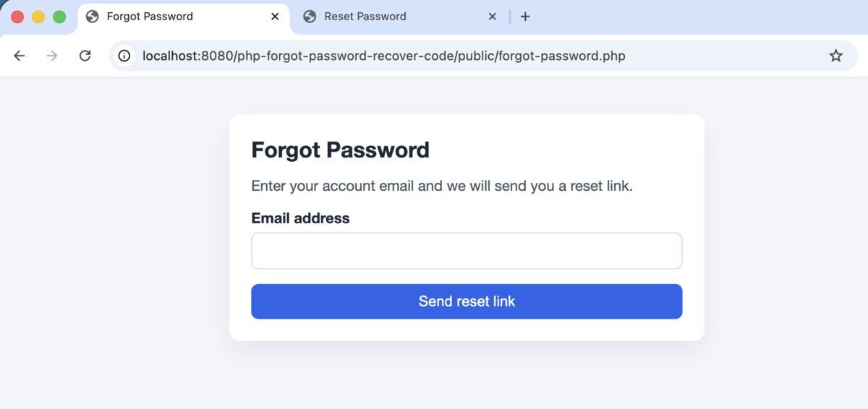View site information for localhost
The image size is (868, 409).
124,56
